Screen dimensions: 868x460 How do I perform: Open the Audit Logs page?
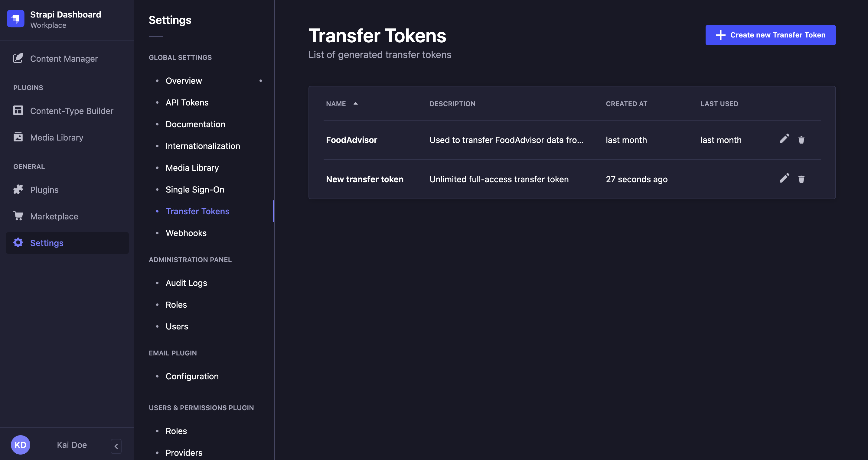(186, 283)
